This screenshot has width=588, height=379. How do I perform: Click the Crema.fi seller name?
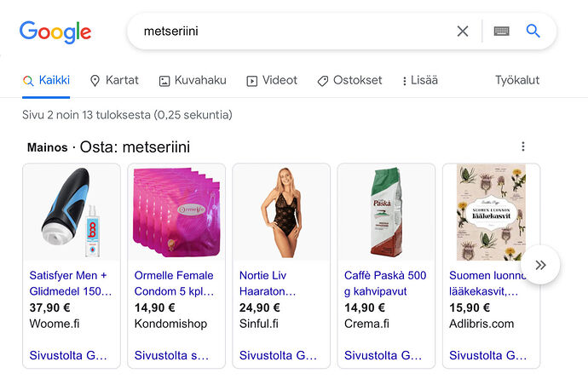(366, 324)
